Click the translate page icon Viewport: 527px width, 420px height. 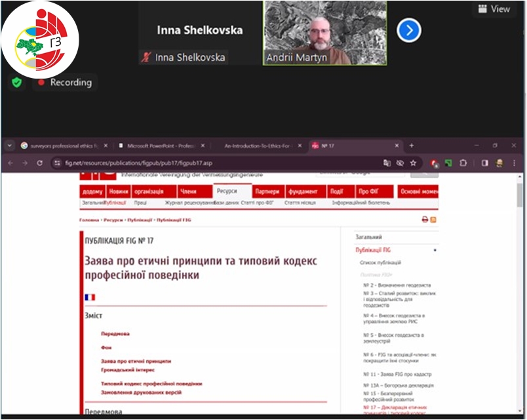tap(387, 163)
